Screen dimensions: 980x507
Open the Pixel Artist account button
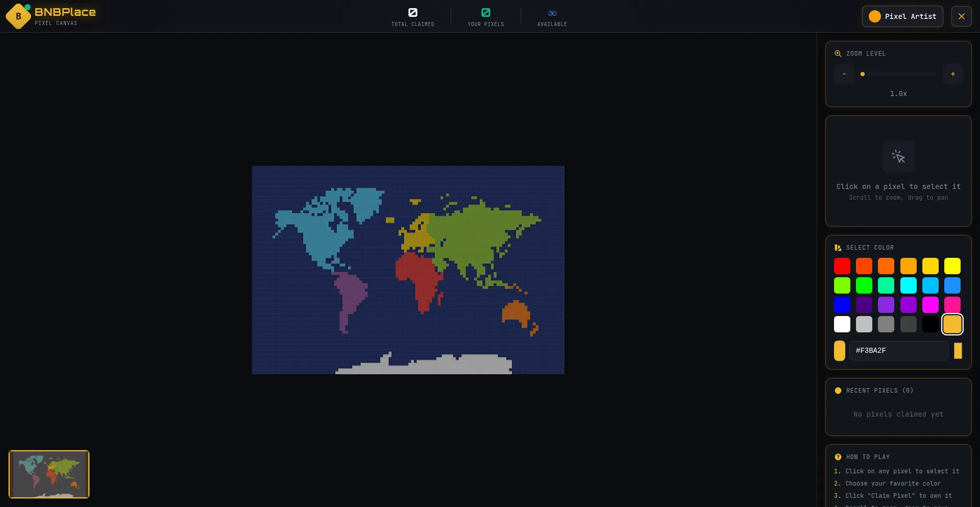902,16
